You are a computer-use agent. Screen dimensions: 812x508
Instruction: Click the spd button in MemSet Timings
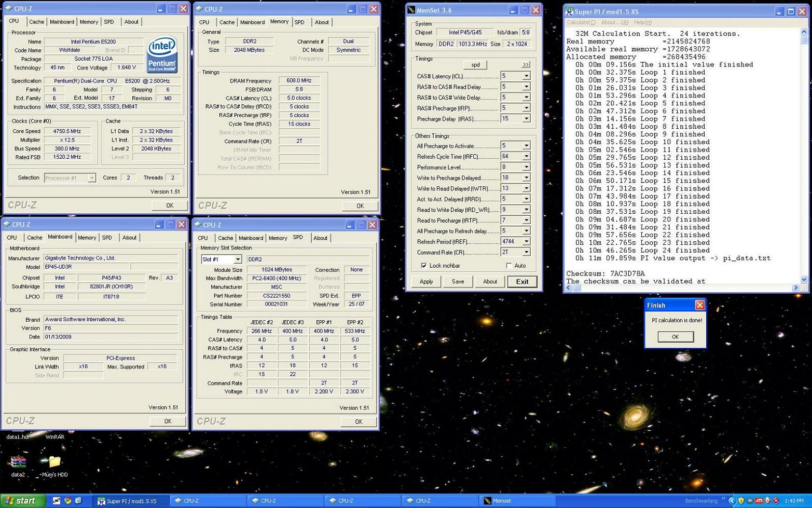pos(475,65)
